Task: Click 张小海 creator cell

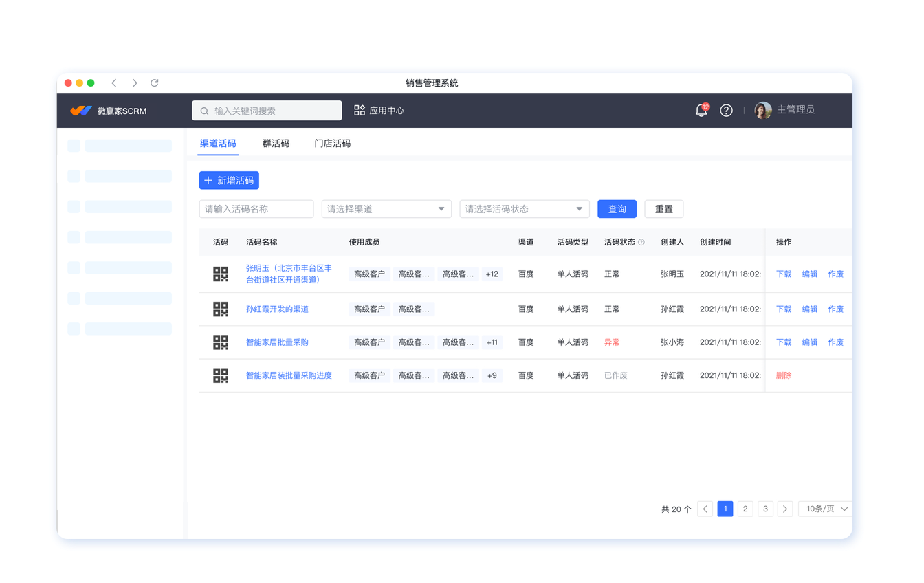Action: coord(672,342)
